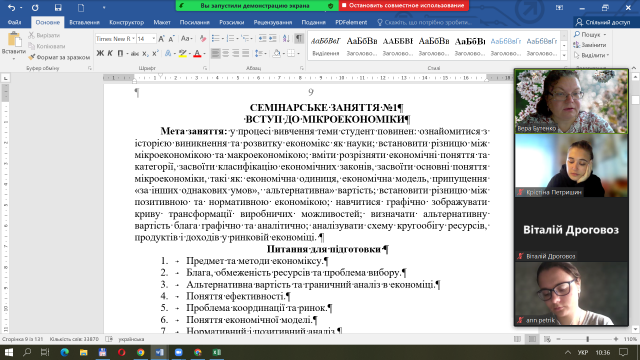640x360 pixels.
Task: Open the font name dropdown Times New R
Action: coord(133,39)
